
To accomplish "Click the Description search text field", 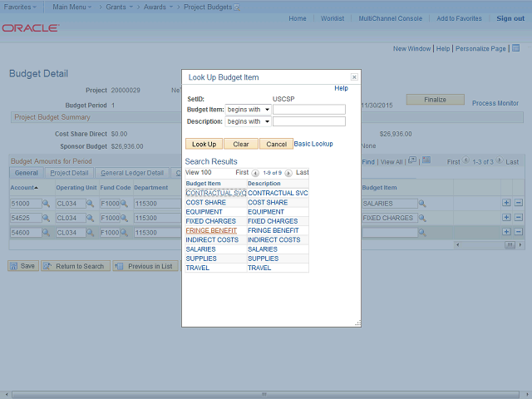I will pyautogui.click(x=308, y=121).
